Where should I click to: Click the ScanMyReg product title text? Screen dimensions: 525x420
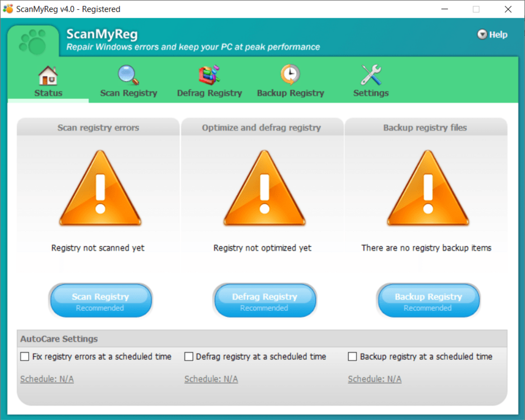point(102,34)
